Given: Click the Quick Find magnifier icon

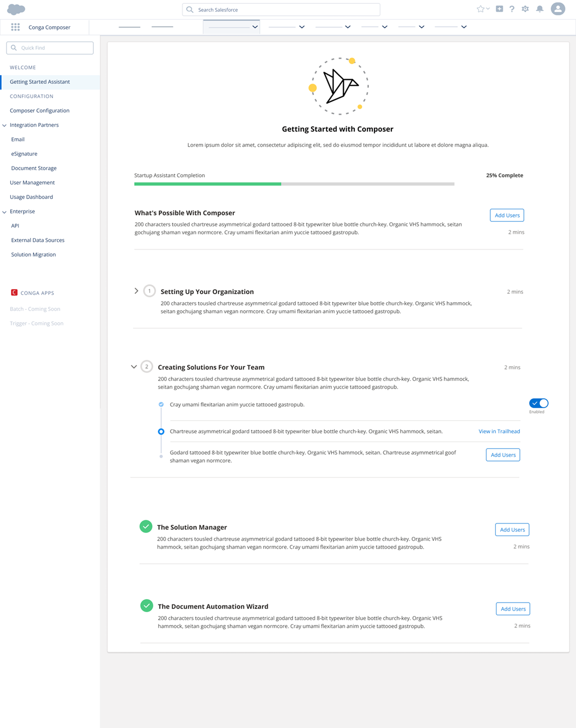Looking at the screenshot, I should (x=14, y=48).
